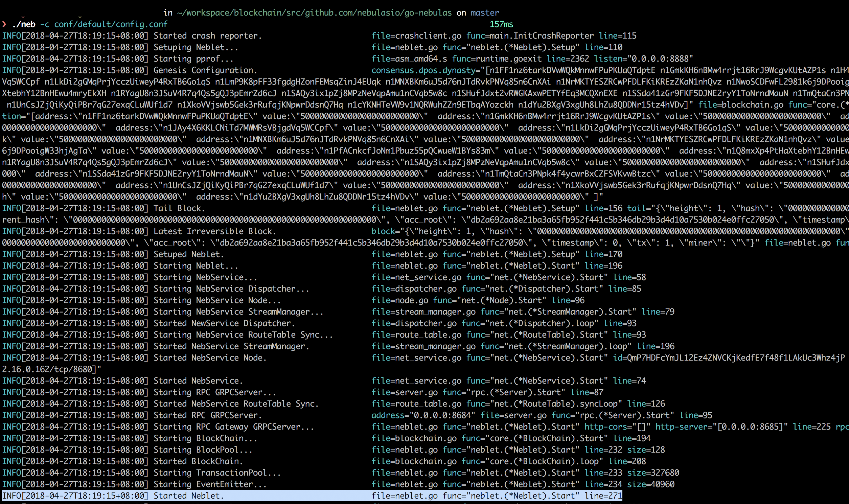This screenshot has height=504, width=849.
Task: Click 'Starting NebService StreamManager...' message
Action: 238,312
